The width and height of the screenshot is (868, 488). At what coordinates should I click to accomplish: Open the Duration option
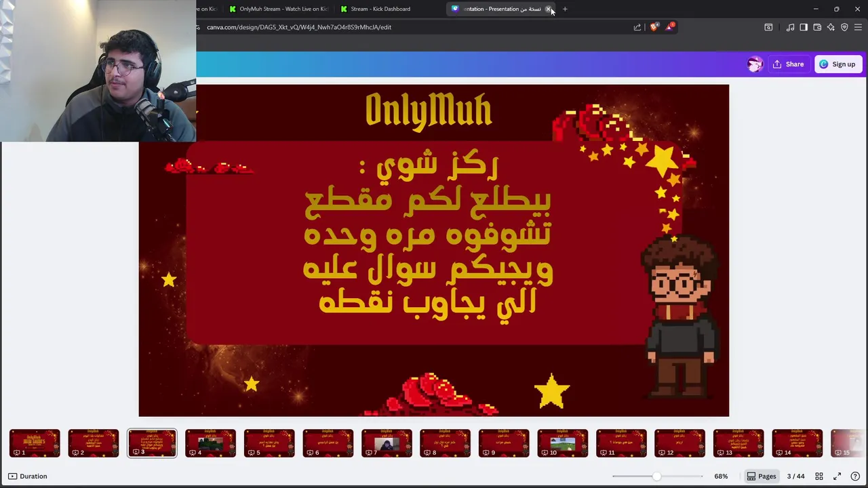(x=28, y=476)
